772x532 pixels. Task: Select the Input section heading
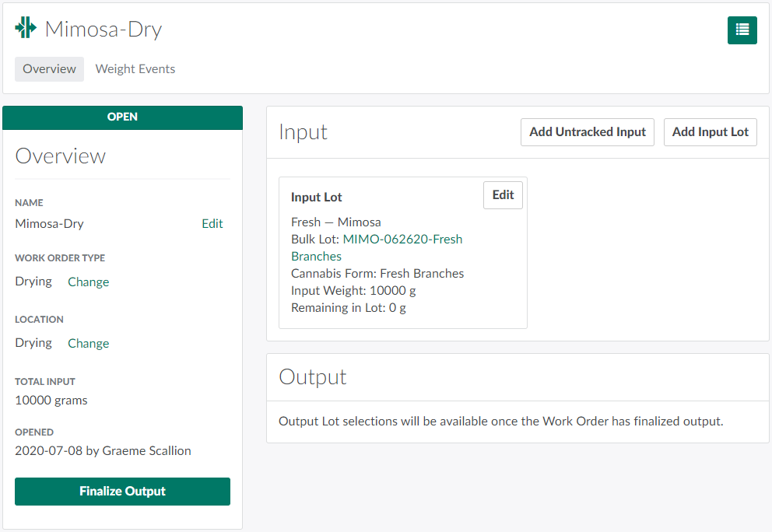(303, 132)
